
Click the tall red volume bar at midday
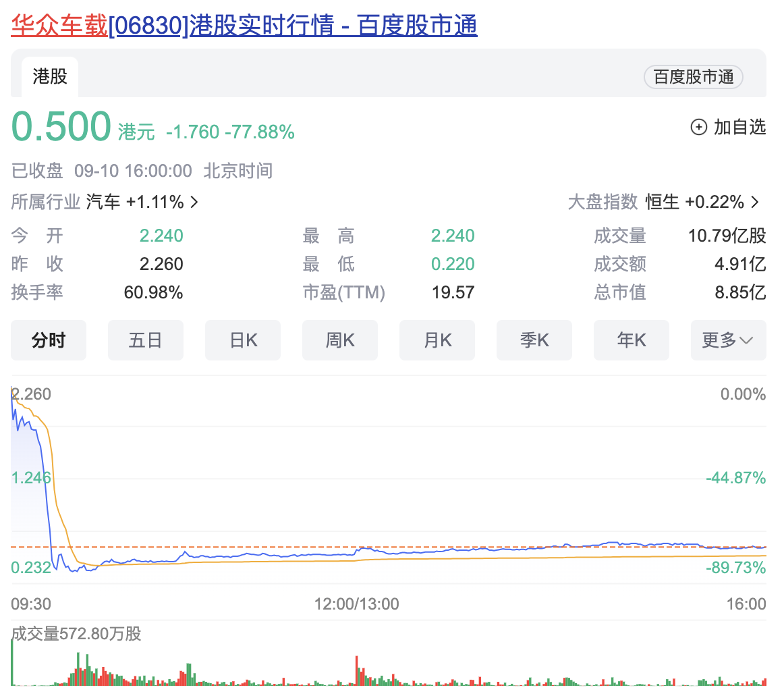[x=357, y=670]
